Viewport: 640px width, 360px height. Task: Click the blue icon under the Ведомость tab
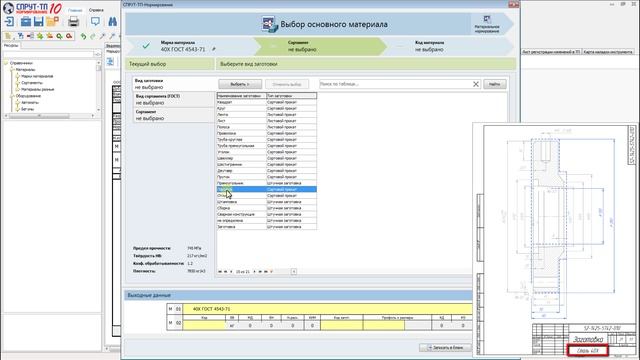110,61
